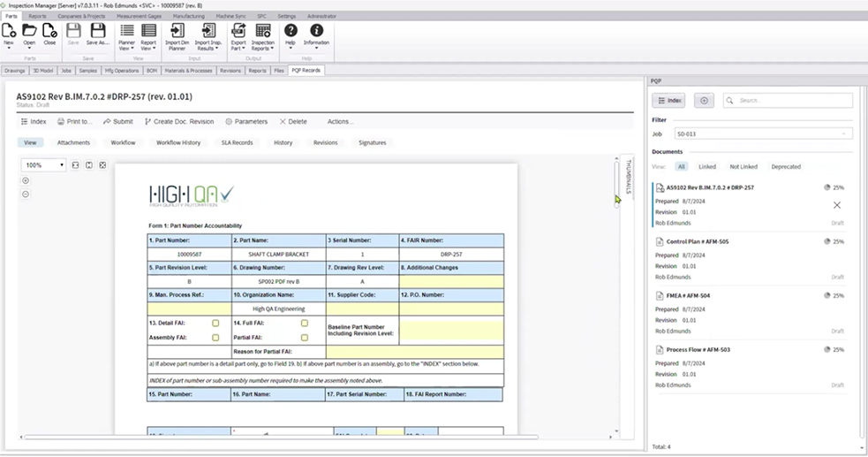Click the Close part ribbon icon
The width and height of the screenshot is (868, 457).
pyautogui.click(x=49, y=34)
